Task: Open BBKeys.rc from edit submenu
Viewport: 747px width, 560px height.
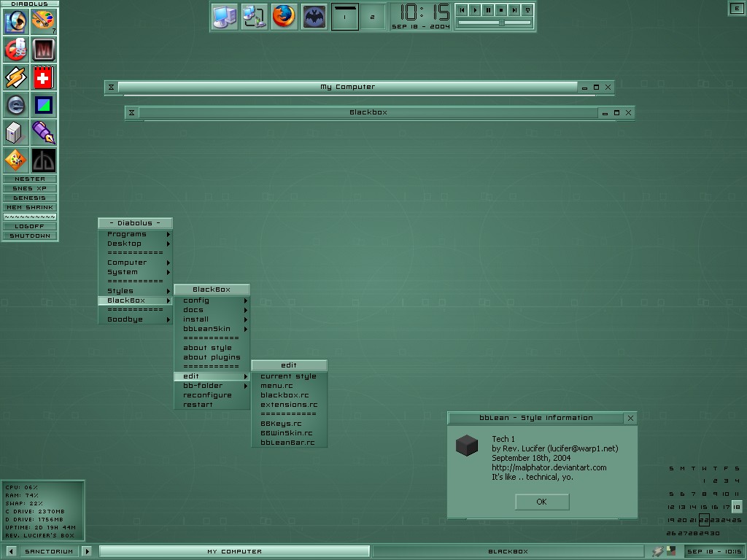Action: point(289,424)
